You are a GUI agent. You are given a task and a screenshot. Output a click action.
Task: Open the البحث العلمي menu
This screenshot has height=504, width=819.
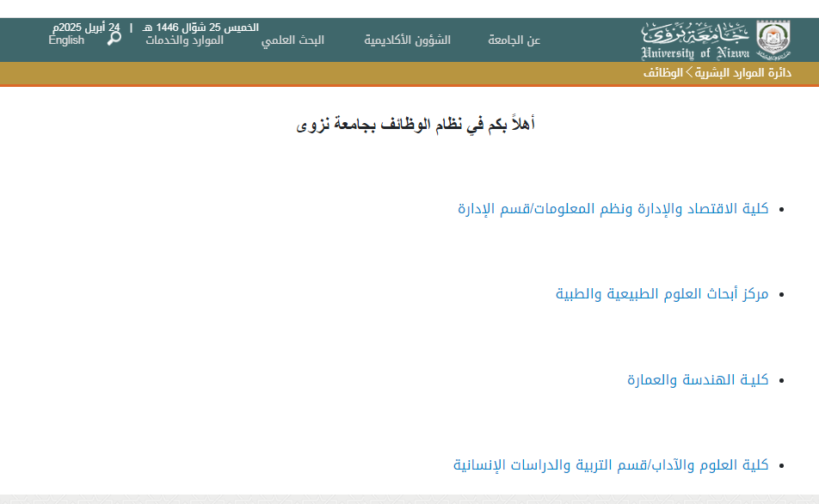click(292, 40)
